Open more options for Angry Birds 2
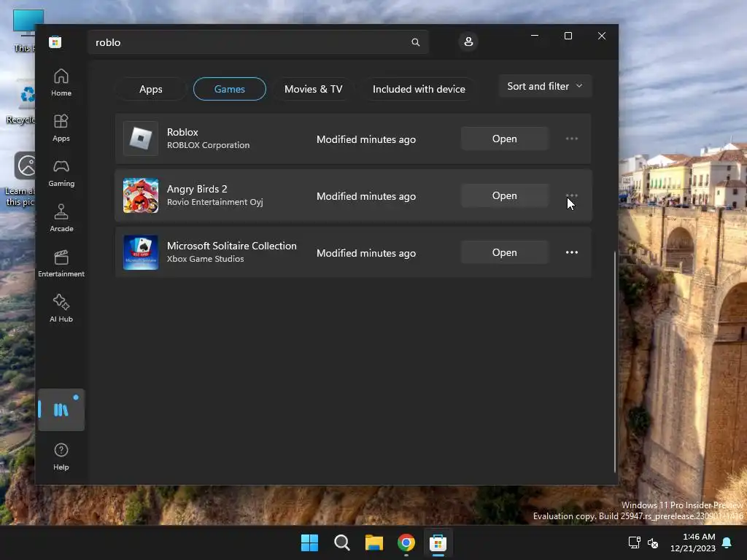Image resolution: width=747 pixels, height=560 pixels. [572, 195]
